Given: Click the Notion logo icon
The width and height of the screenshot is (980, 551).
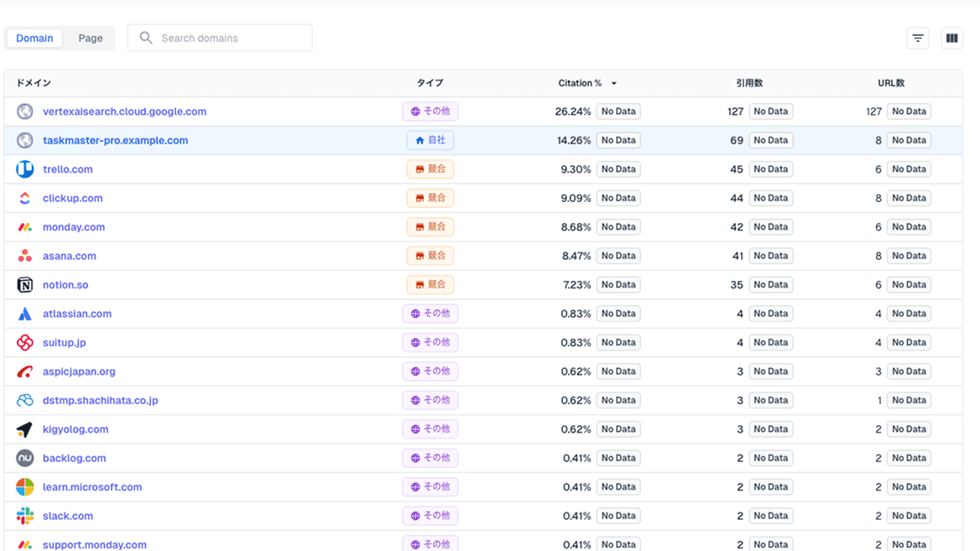Looking at the screenshot, I should click(x=25, y=285).
